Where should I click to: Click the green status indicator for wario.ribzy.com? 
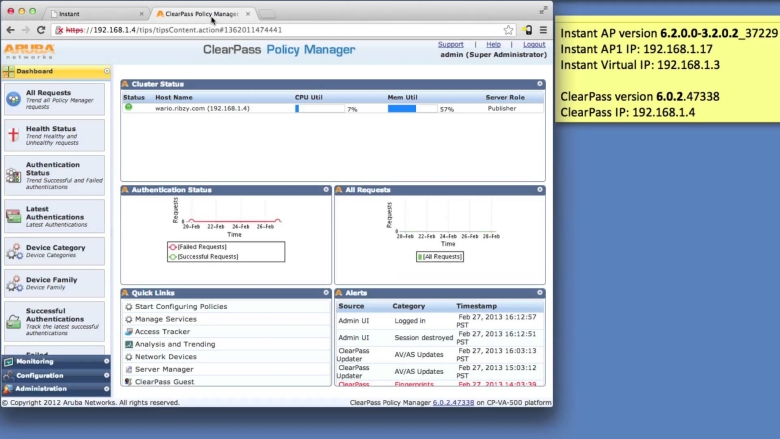128,107
